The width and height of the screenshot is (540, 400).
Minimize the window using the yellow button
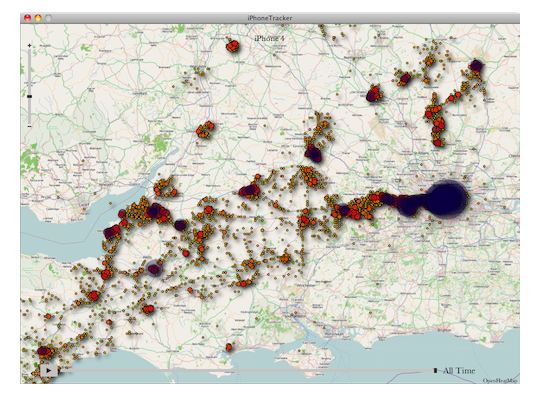38,18
